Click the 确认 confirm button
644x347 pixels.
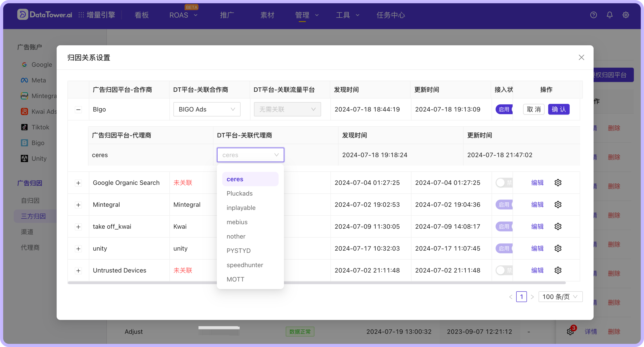click(x=559, y=109)
